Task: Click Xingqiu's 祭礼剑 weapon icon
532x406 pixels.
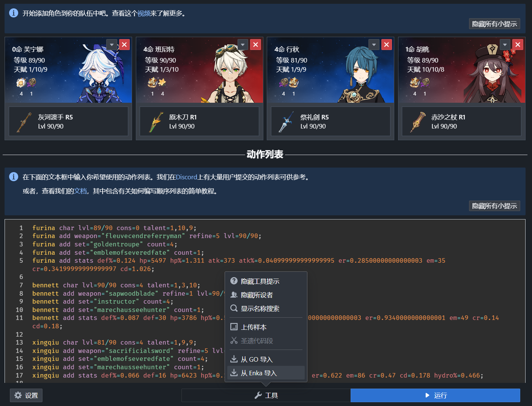Action: [285, 121]
